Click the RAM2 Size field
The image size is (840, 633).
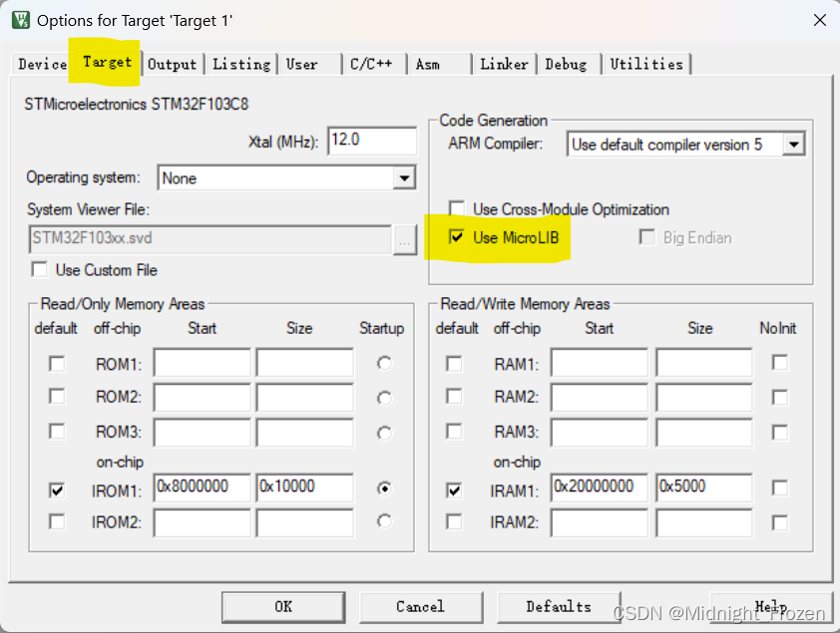704,397
